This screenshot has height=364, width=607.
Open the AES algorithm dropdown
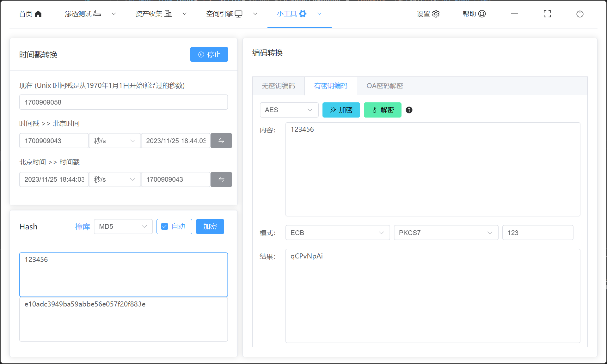(x=289, y=110)
